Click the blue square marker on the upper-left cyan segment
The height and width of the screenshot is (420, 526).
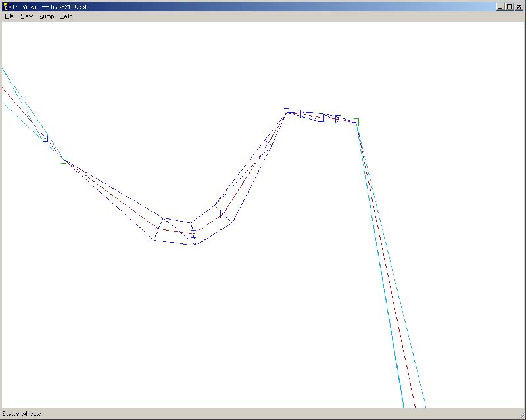click(45, 138)
